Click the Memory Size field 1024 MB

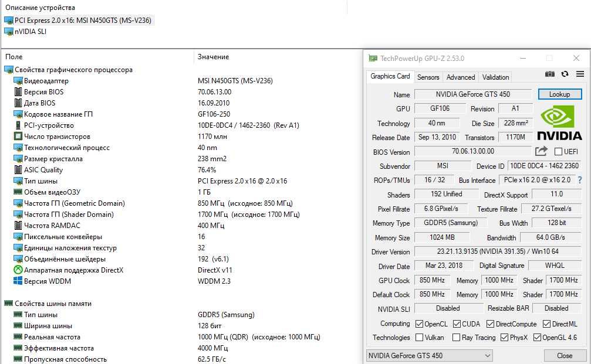pos(442,237)
